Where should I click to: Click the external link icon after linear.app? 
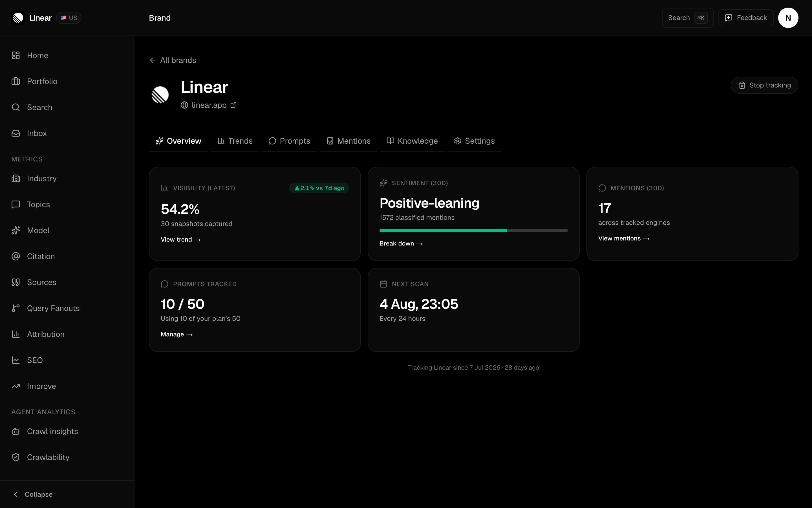click(233, 105)
